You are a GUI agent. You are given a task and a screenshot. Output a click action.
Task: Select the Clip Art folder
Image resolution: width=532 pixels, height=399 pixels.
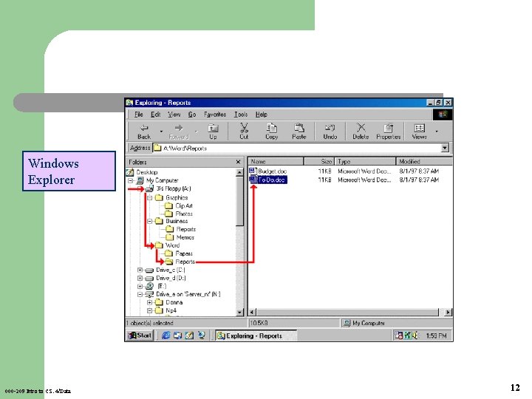[184, 205]
